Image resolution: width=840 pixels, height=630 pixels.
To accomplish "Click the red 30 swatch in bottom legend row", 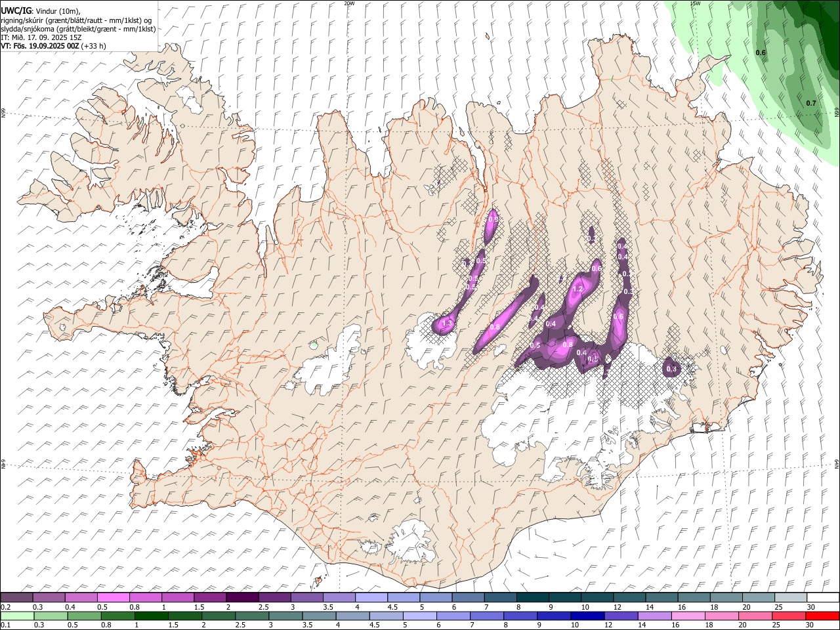I will (x=822, y=616).
